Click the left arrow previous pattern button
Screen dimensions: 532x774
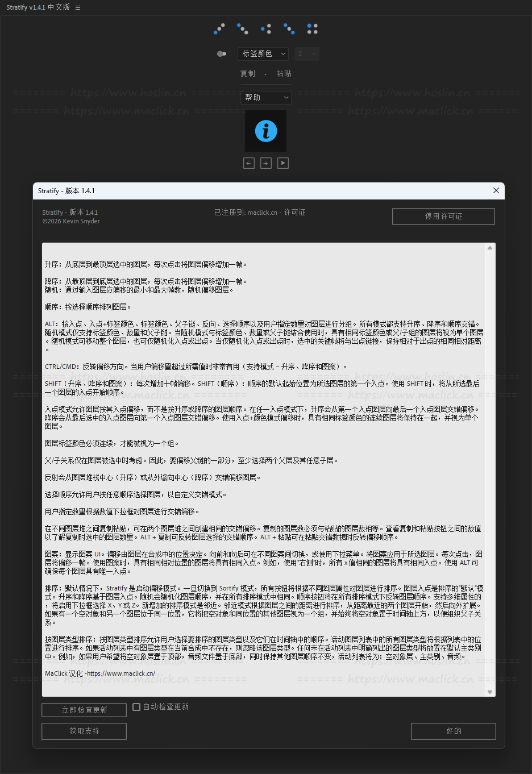249,163
